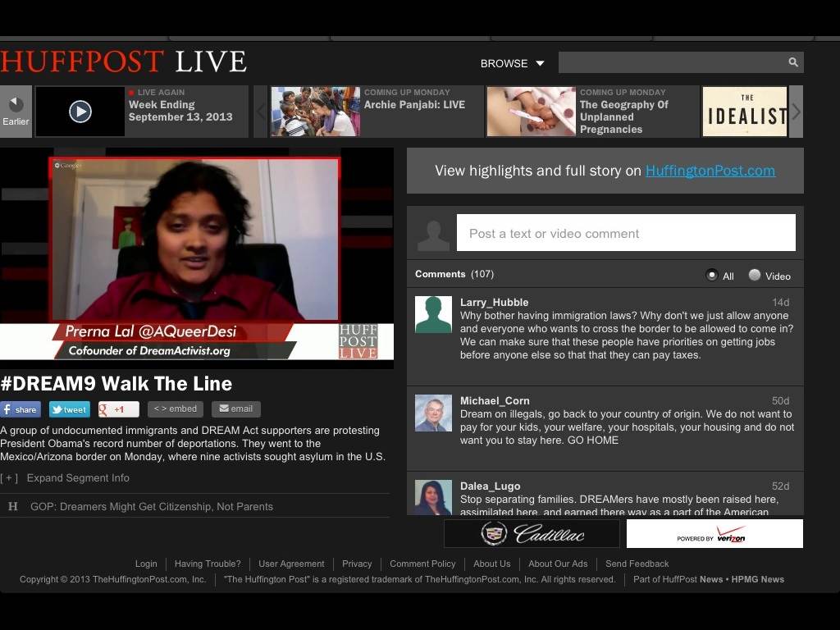Click the H icon beside the GOP article
Screen dimensions: 840x630
pos(13,506)
